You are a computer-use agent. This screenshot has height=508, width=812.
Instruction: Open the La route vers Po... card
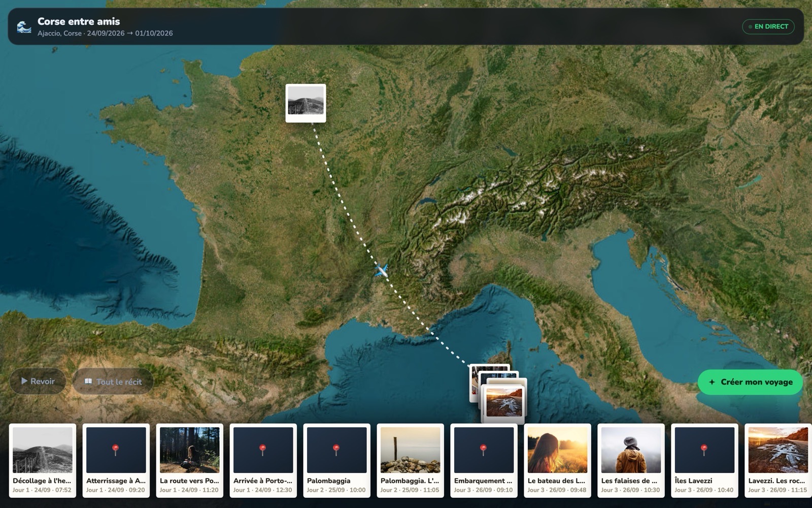pyautogui.click(x=190, y=460)
